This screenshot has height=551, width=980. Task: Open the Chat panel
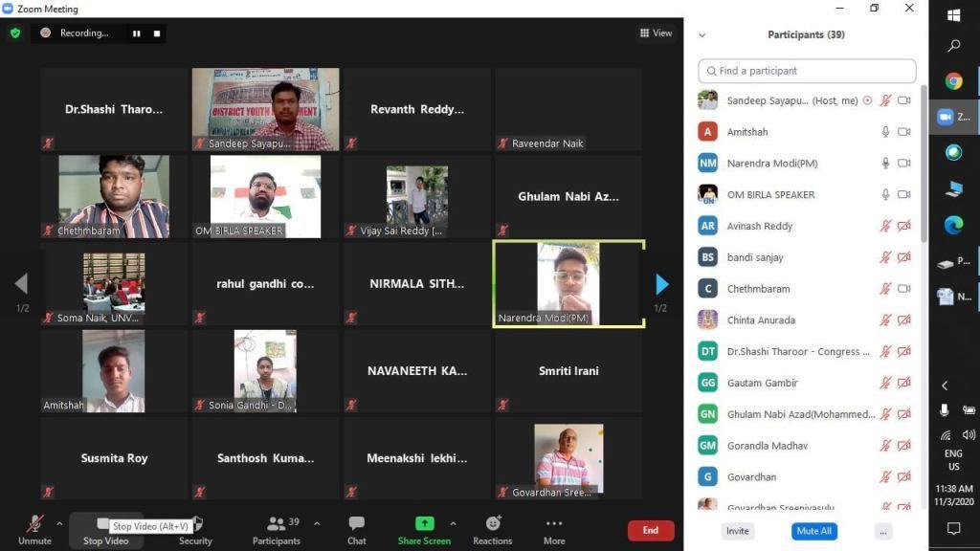pos(357,530)
